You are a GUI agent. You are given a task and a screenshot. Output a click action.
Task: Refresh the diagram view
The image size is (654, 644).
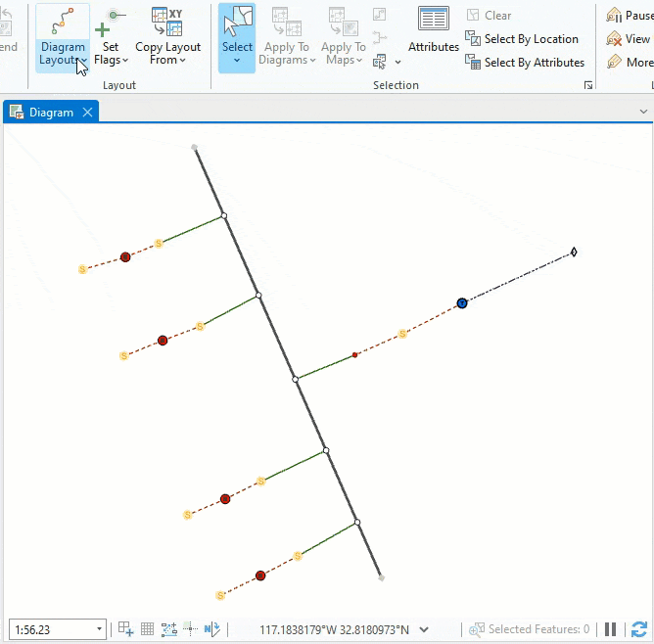pyautogui.click(x=639, y=629)
